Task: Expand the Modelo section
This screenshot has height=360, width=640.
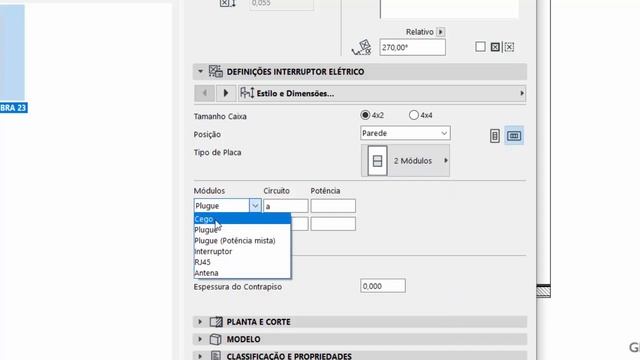Action: pos(200,339)
